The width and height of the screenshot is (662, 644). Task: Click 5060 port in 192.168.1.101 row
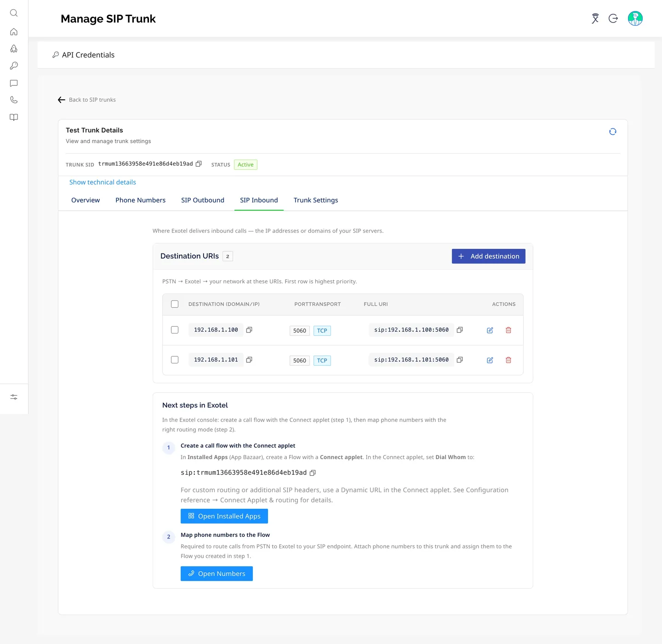300,361
